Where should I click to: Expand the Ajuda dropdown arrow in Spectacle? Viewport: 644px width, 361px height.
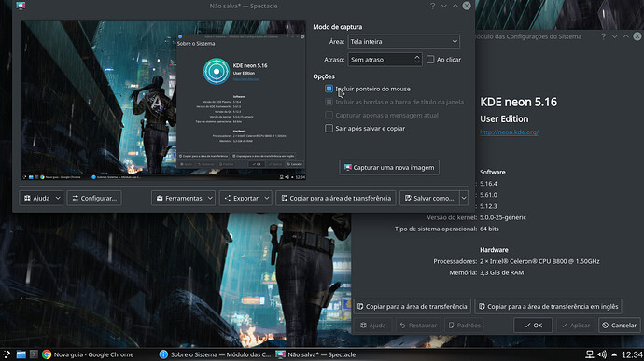coord(58,198)
